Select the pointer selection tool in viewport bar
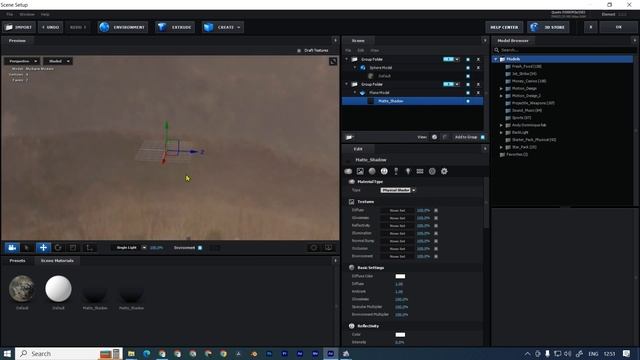Viewport: 640px width, 360px height. click(27, 247)
